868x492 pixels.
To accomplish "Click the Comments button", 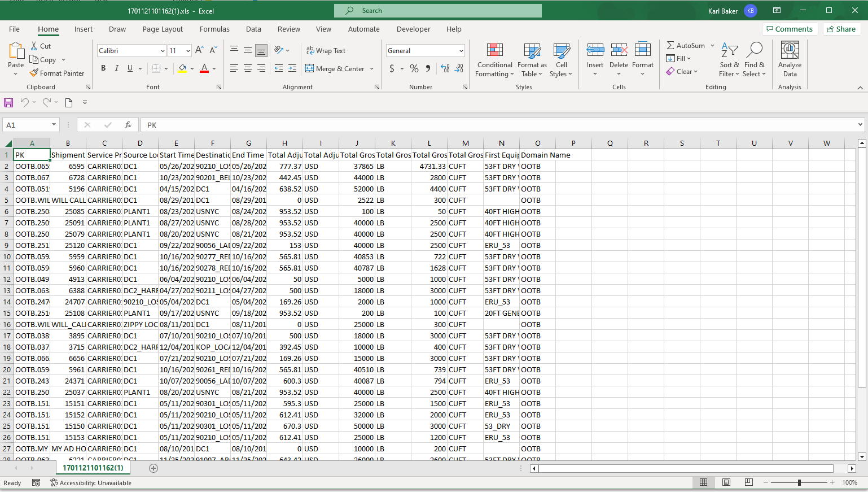I will point(790,29).
